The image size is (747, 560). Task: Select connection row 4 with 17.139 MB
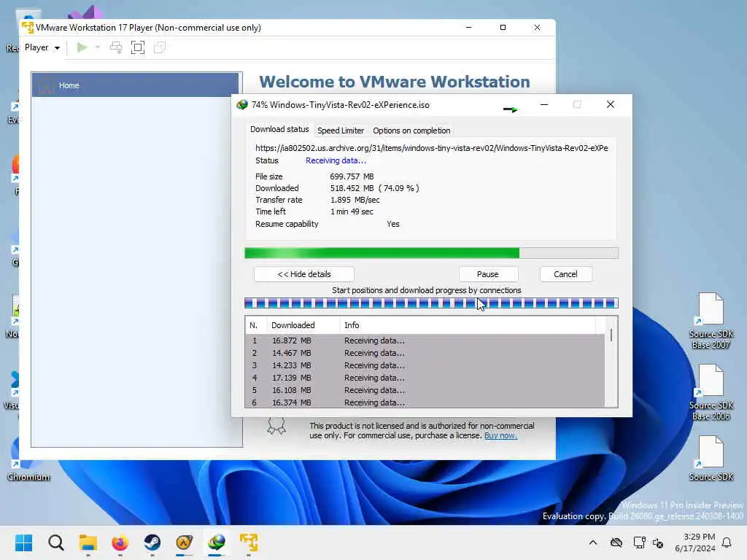tap(425, 378)
